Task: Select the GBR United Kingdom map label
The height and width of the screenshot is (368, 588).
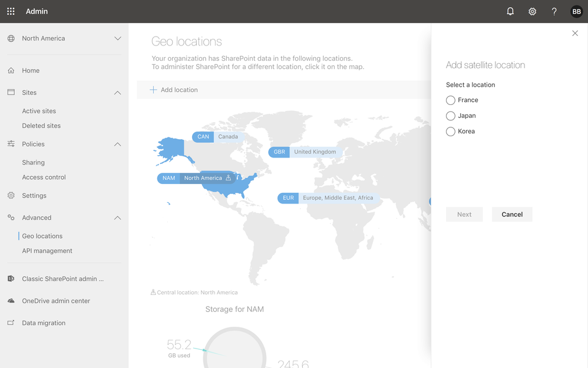Action: pyautogui.click(x=305, y=152)
